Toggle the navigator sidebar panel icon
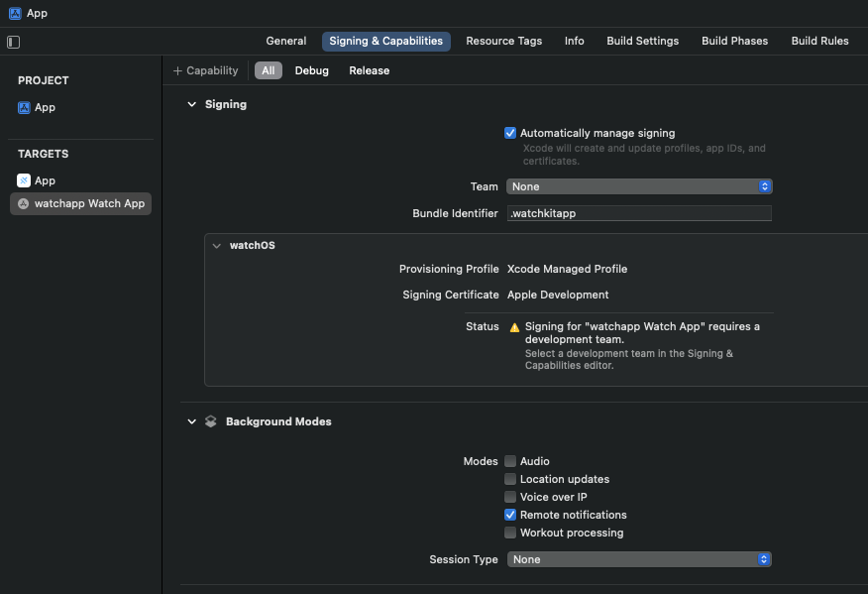868x594 pixels. (13, 42)
